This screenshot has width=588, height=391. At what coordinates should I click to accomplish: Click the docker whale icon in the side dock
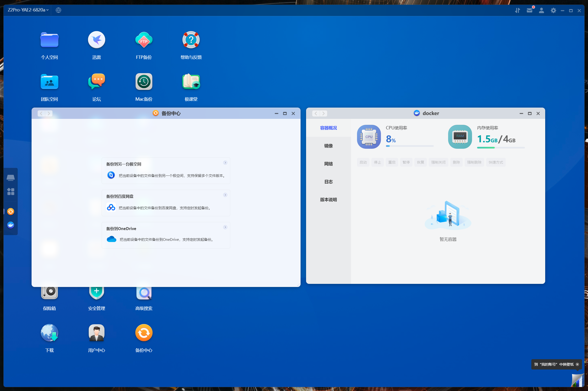pyautogui.click(x=11, y=225)
